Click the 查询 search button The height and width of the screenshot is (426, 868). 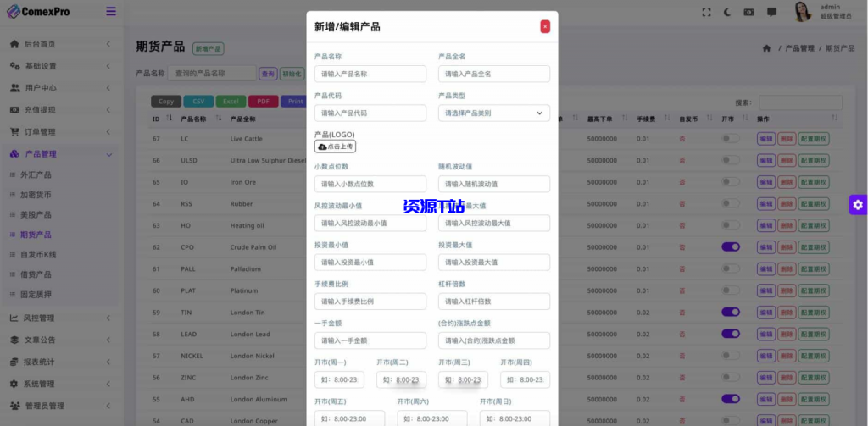tap(268, 74)
